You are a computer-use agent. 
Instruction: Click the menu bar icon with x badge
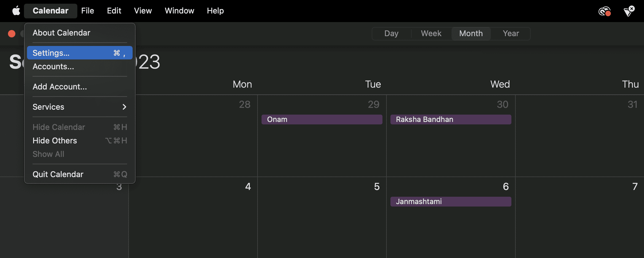[x=629, y=11]
